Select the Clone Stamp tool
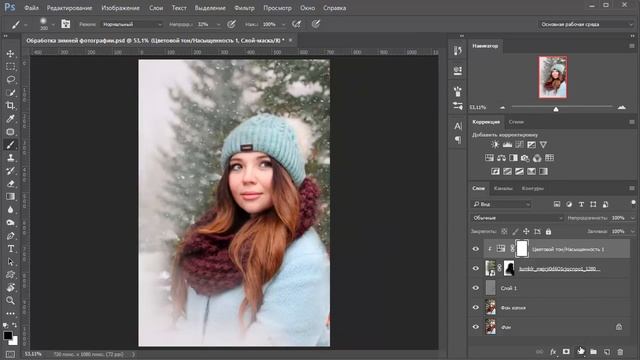This screenshot has height=360, width=640. 11,158
